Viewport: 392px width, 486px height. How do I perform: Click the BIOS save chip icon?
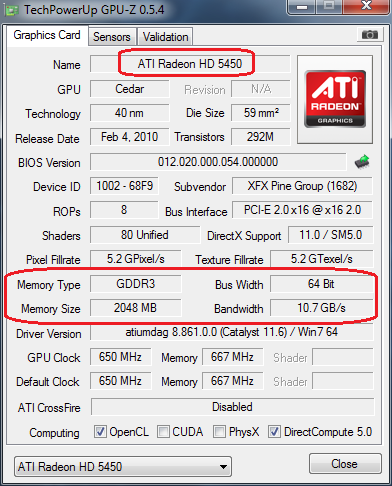pyautogui.click(x=362, y=162)
